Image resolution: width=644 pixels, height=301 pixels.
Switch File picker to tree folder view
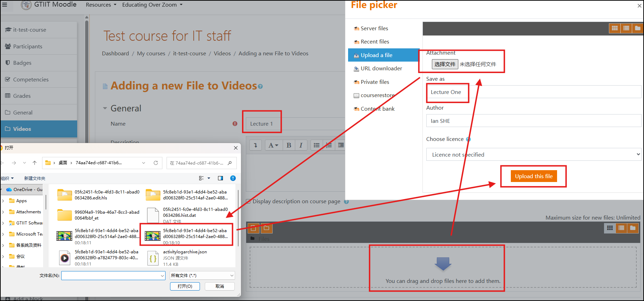tap(637, 28)
